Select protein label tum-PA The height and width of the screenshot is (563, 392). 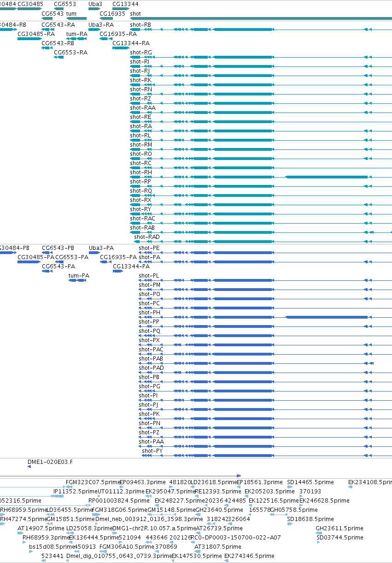pyautogui.click(x=79, y=276)
